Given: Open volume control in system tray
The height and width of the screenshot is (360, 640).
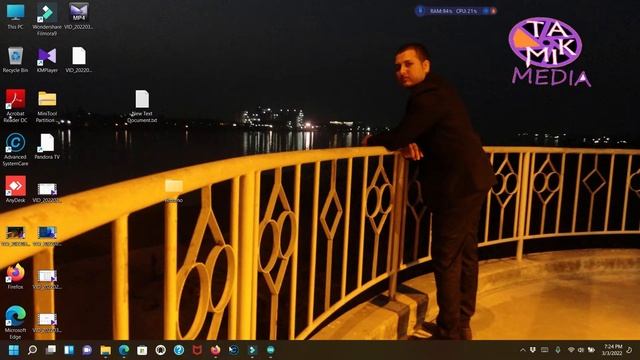Looking at the screenshot, I should (581, 350).
